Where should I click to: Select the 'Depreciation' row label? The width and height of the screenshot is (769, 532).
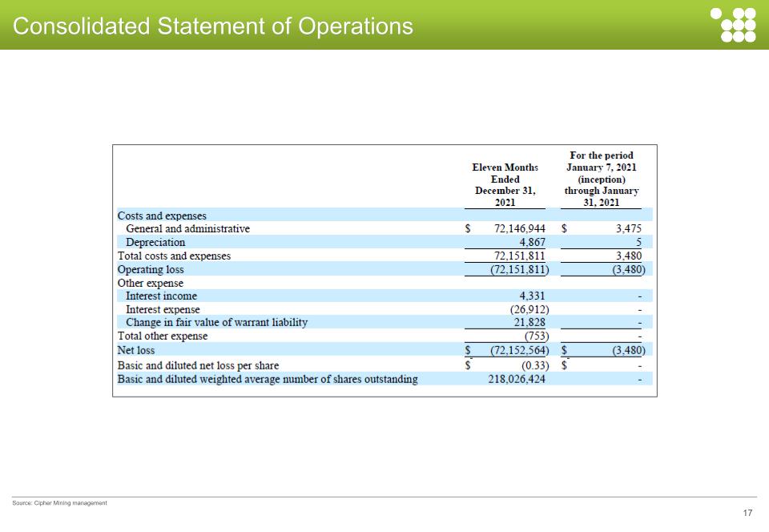(155, 242)
